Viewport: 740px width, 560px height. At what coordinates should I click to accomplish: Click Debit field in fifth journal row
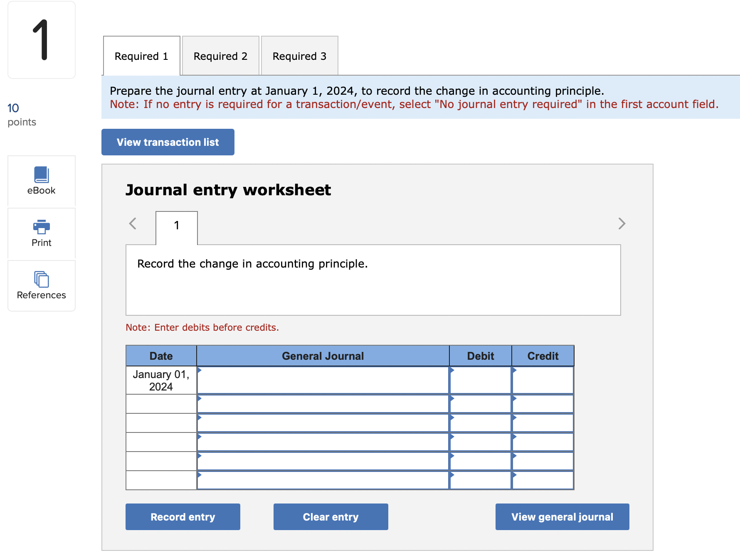pyautogui.click(x=481, y=461)
